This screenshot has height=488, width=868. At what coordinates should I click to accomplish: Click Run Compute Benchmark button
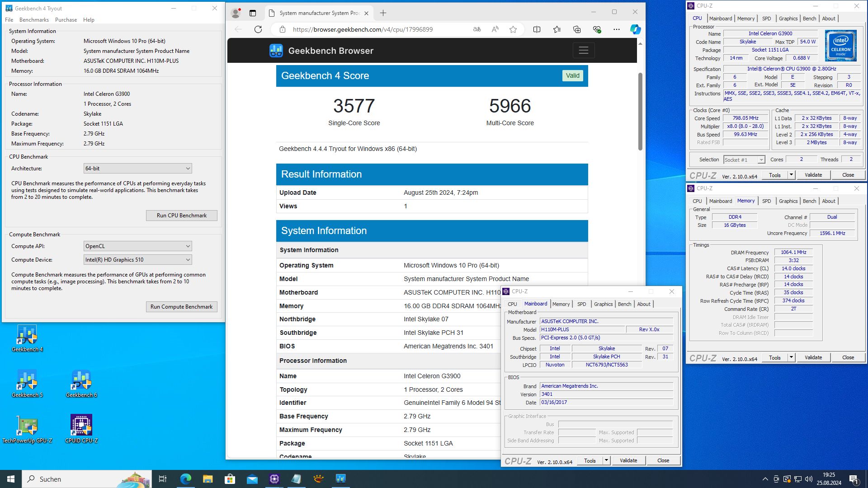182,307
